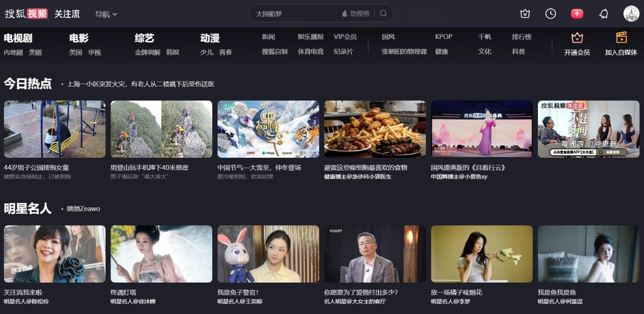
Task: Select the 内地剧 subcategory
Action: [x=13, y=53]
